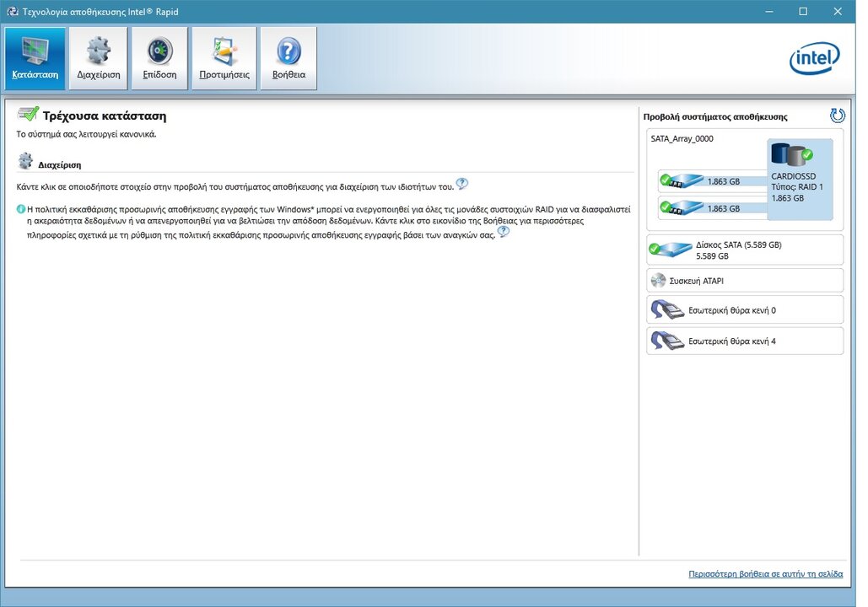The height and width of the screenshot is (607, 868).
Task: Open the Επίδοση performance tab
Action: [159, 58]
